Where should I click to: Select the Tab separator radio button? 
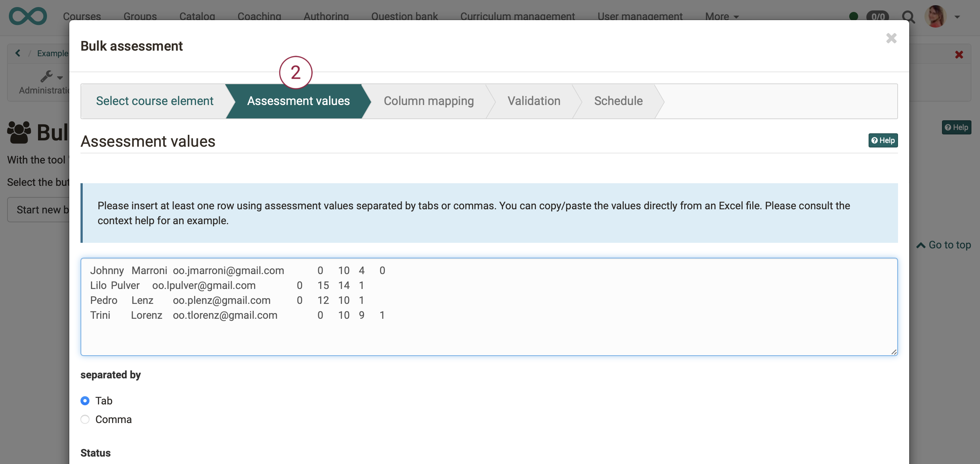[85, 400]
